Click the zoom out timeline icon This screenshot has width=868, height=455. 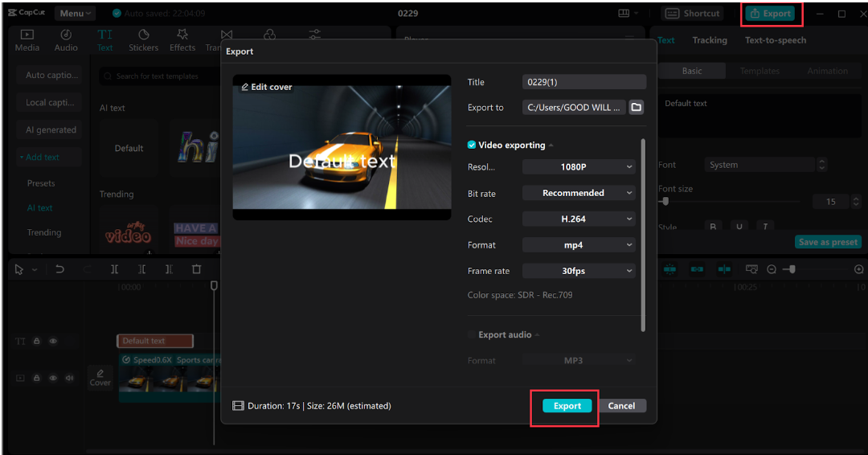click(x=772, y=269)
